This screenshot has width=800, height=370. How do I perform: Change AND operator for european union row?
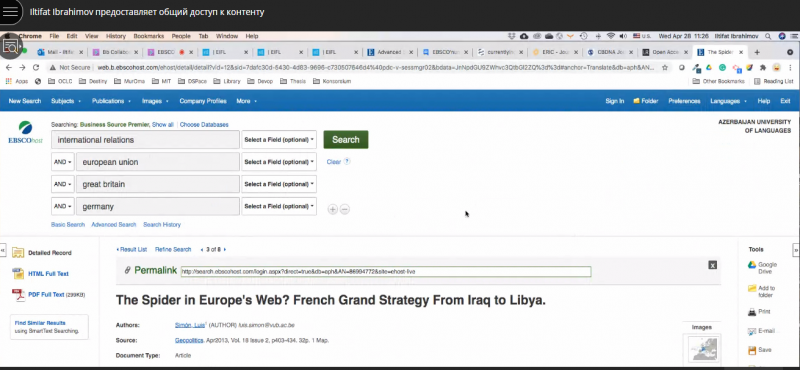(63, 162)
